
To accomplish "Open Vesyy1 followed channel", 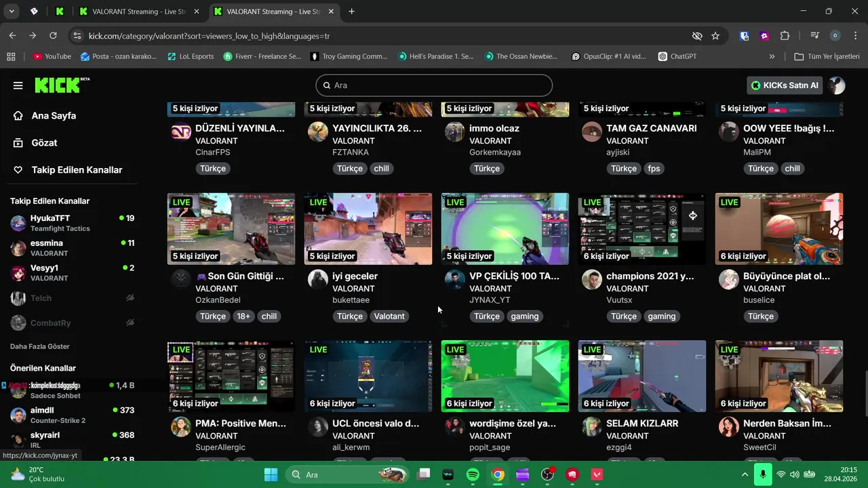I will click(x=72, y=273).
